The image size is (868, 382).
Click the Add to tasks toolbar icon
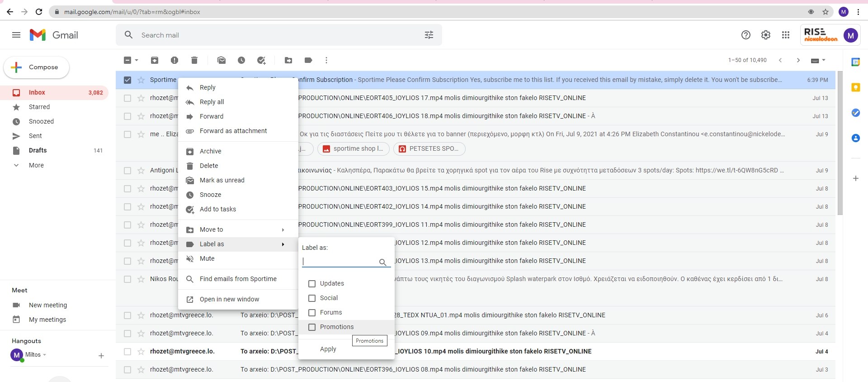pos(261,60)
